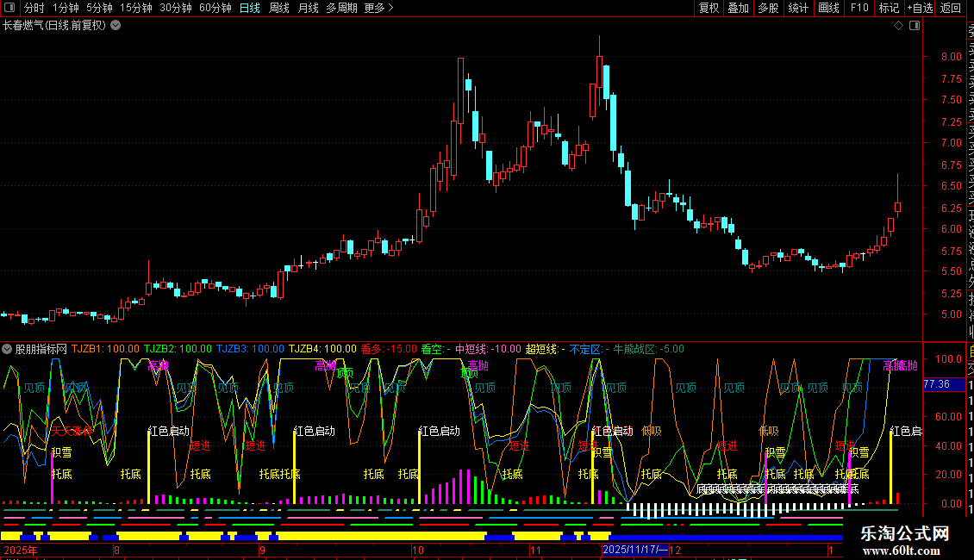Click the diamond marker icon above chart
Screen dimensions: 974x560
pos(898,26)
